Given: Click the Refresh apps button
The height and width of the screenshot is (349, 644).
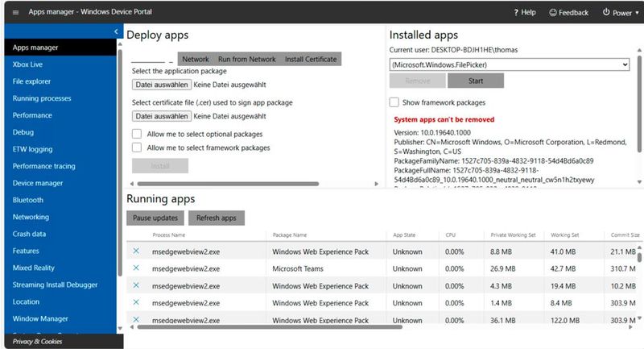Looking at the screenshot, I should point(217,218).
